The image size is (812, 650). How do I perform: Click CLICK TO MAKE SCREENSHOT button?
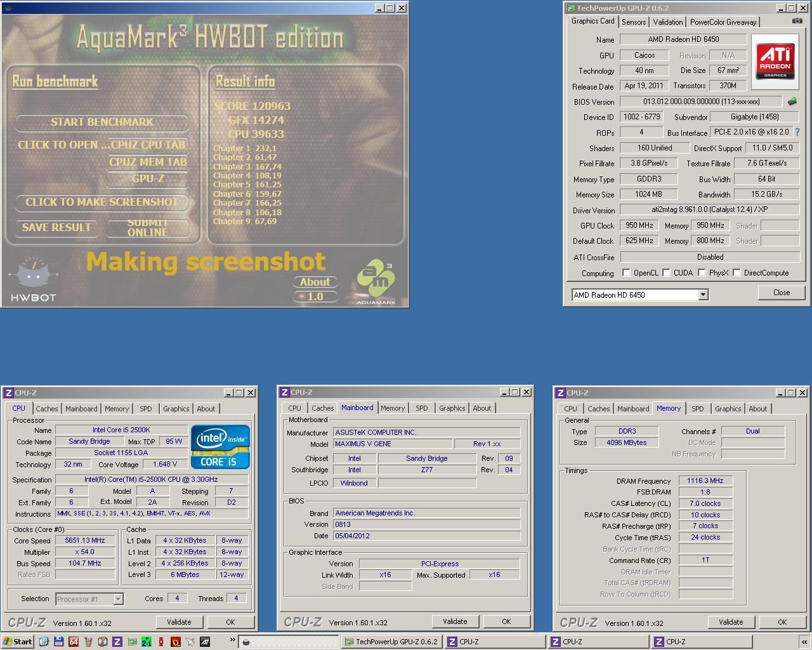102,202
